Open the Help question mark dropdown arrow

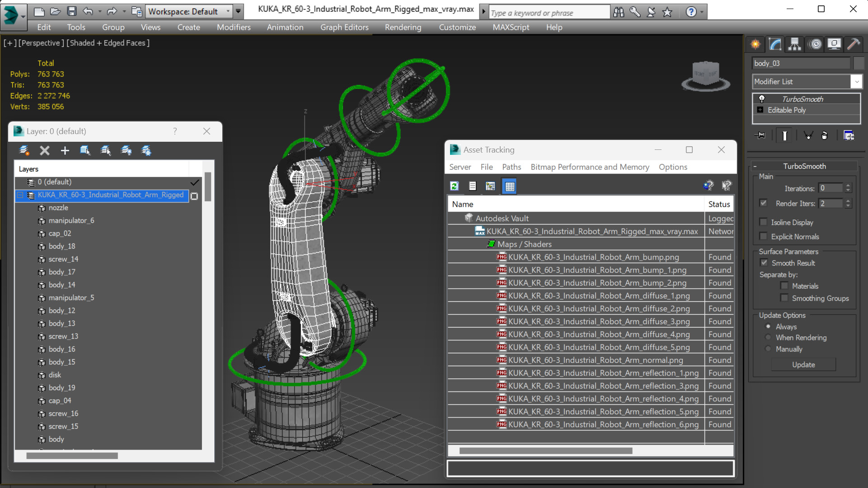(x=702, y=12)
